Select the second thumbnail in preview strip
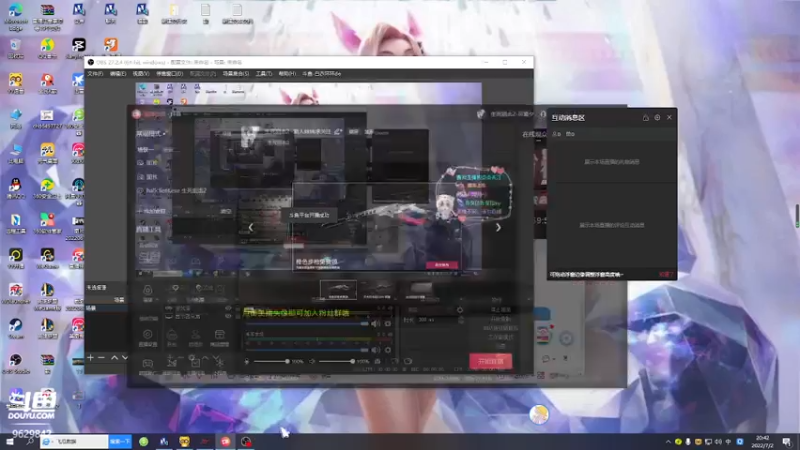Viewport: 800px width, 450px height. click(377, 290)
